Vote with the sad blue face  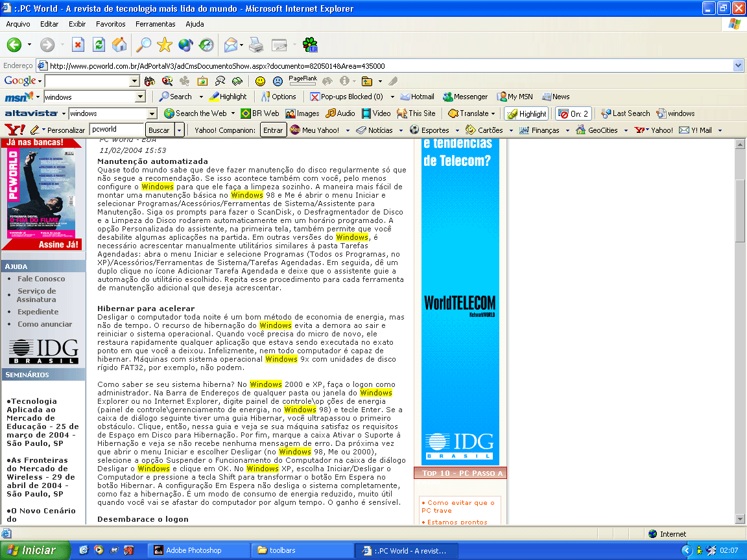coord(278,82)
